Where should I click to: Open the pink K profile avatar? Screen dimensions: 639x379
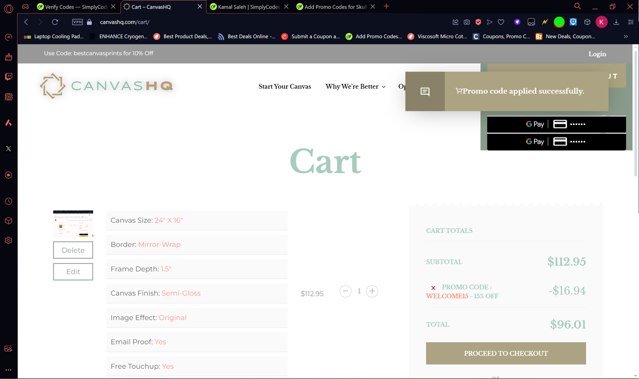pyautogui.click(x=602, y=22)
